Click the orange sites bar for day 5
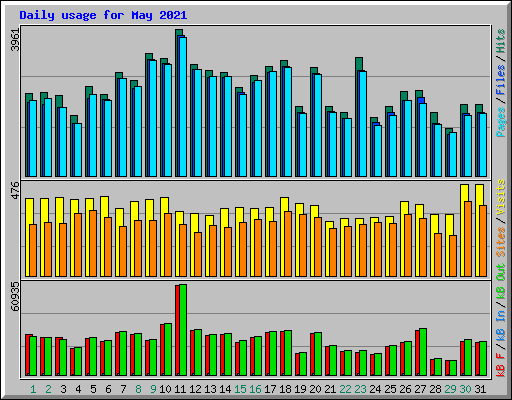This screenshot has width=512, height=400. 93,243
